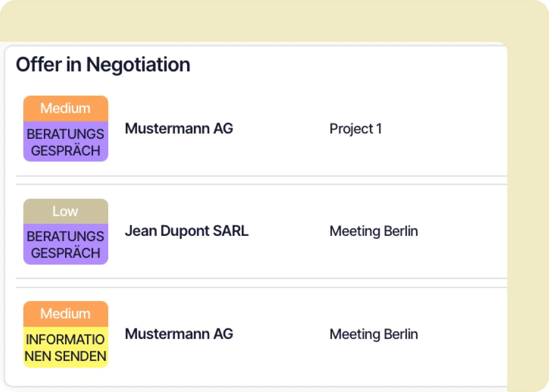Click the Offer in Negotiation heading

103,64
